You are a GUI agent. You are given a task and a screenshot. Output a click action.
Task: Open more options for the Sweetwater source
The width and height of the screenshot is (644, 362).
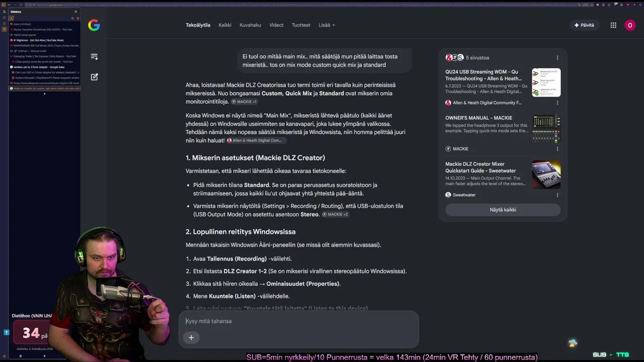557,195
